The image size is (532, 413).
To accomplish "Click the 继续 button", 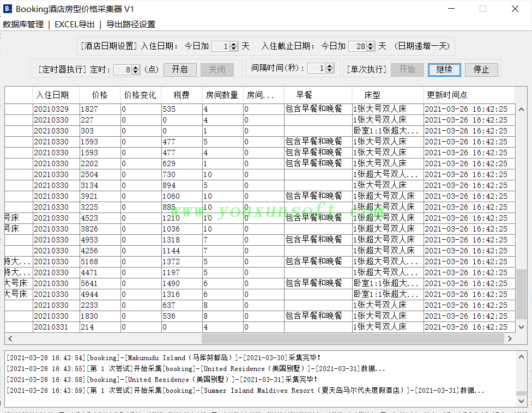I will coord(444,70).
